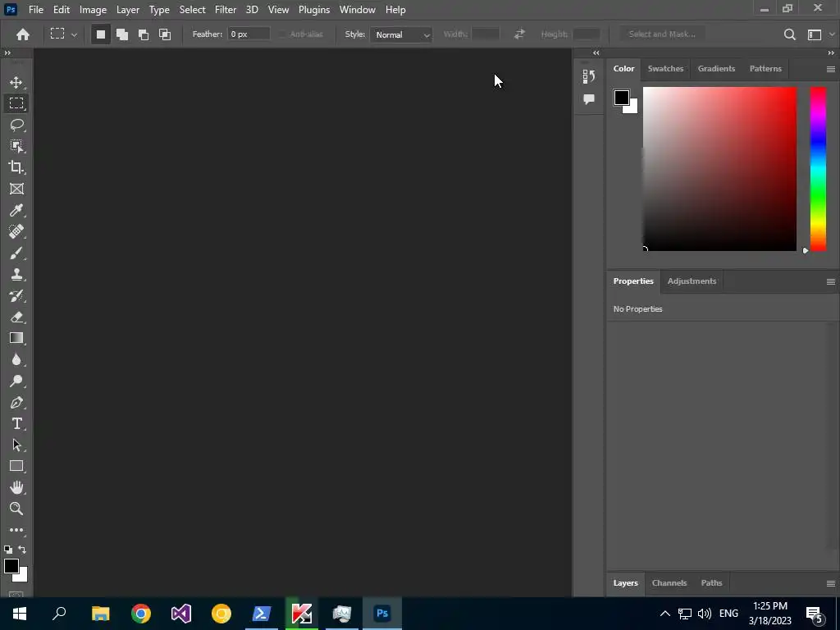Click toolbar foreground color swatch
The image size is (840, 630).
click(11, 566)
